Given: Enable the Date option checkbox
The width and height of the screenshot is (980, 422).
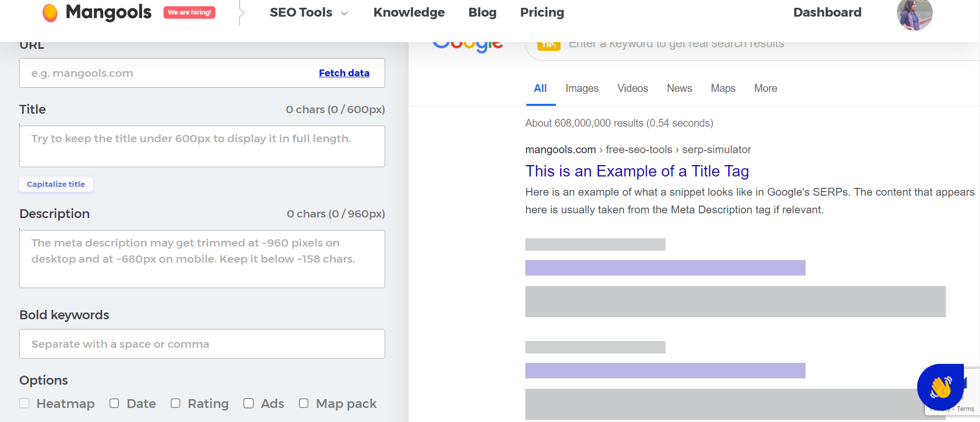Looking at the screenshot, I should point(114,403).
